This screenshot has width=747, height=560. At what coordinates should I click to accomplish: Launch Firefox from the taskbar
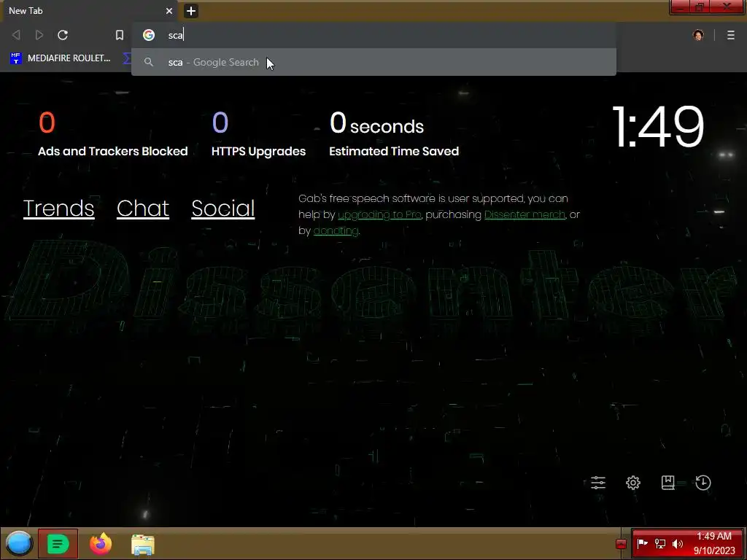(101, 543)
